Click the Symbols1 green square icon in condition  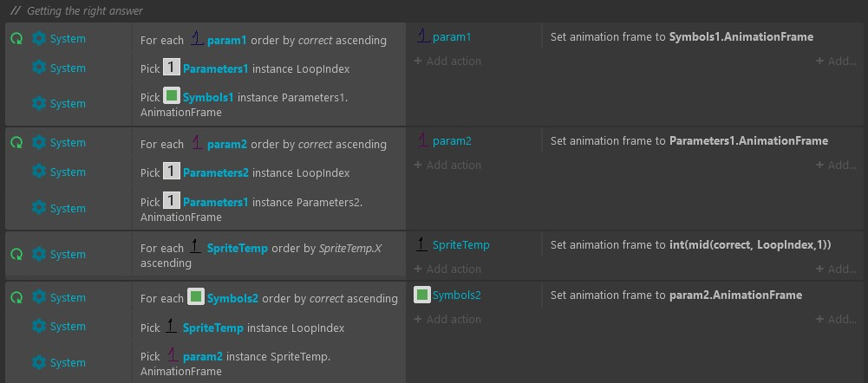172,96
